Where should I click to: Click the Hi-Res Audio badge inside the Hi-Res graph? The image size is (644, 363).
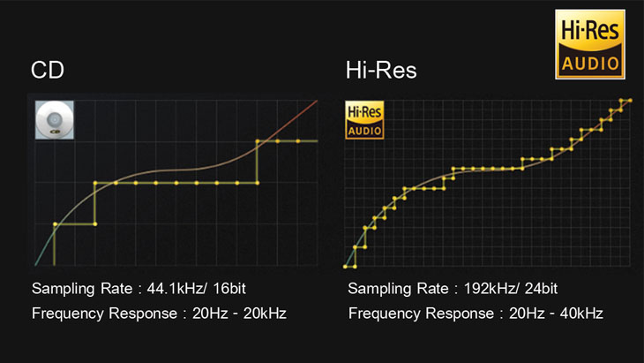tap(364, 120)
